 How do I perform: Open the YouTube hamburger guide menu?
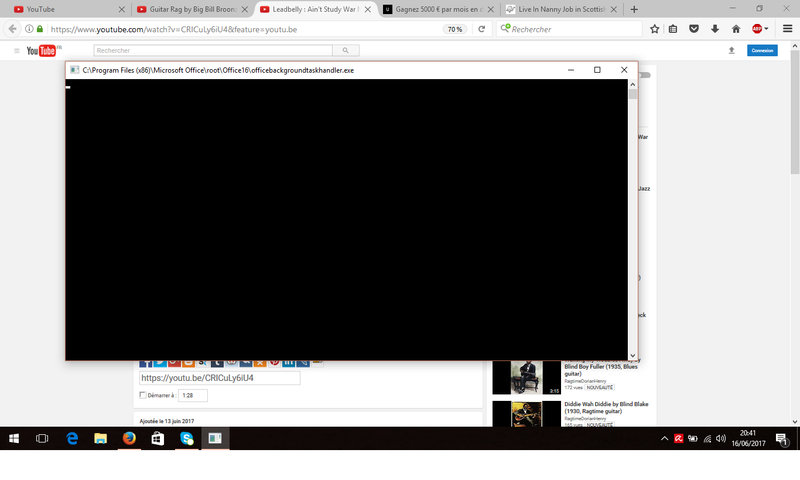point(17,50)
